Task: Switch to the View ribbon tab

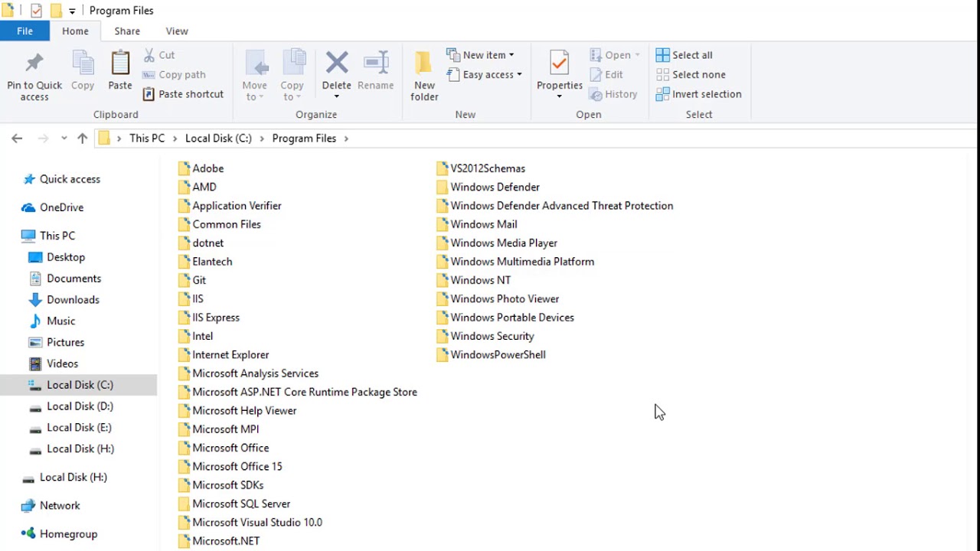Action: click(x=177, y=31)
